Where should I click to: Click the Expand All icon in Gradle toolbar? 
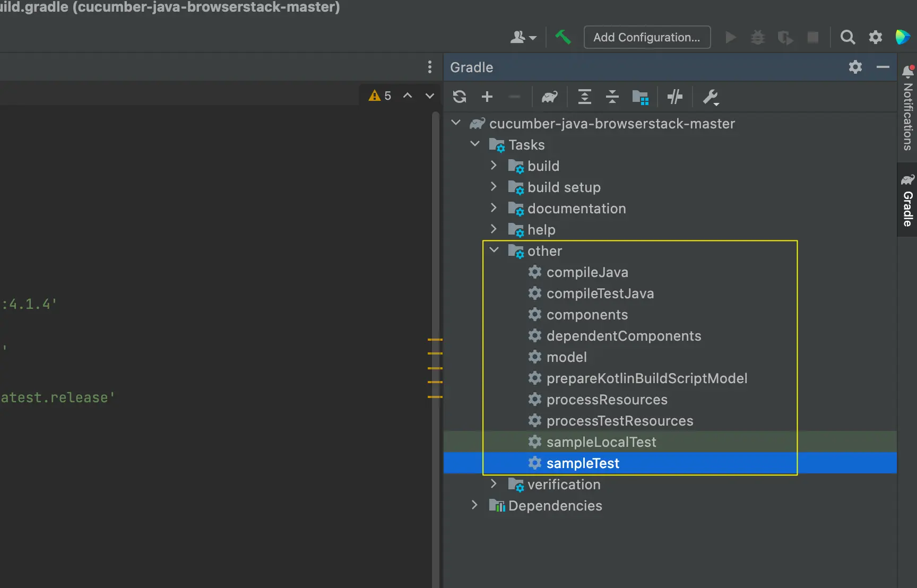[584, 97]
